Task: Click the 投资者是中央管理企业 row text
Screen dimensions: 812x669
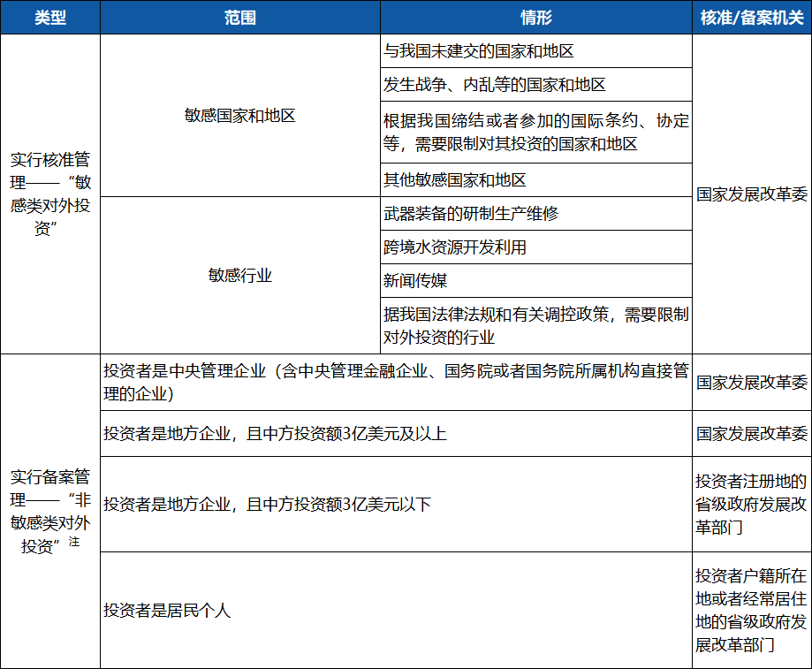Action: click(396, 382)
